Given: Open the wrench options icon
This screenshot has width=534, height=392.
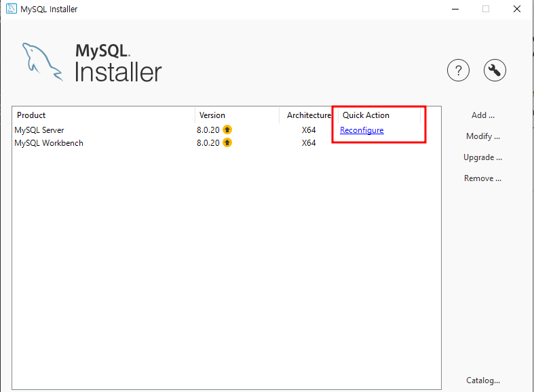Looking at the screenshot, I should point(495,70).
